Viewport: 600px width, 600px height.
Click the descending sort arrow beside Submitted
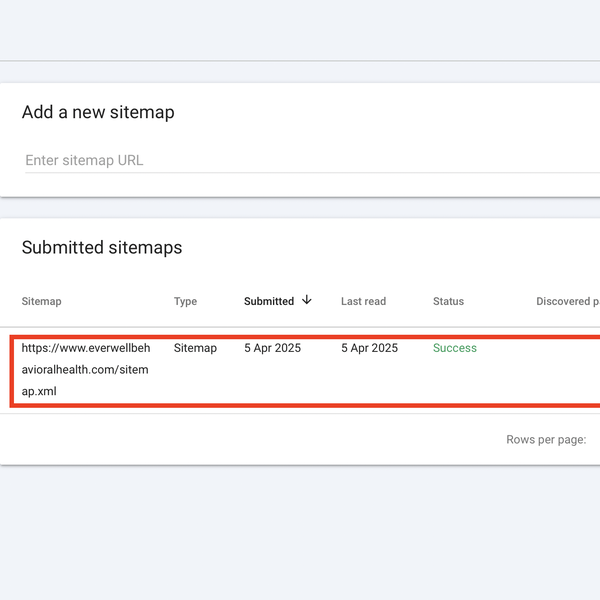tap(307, 300)
